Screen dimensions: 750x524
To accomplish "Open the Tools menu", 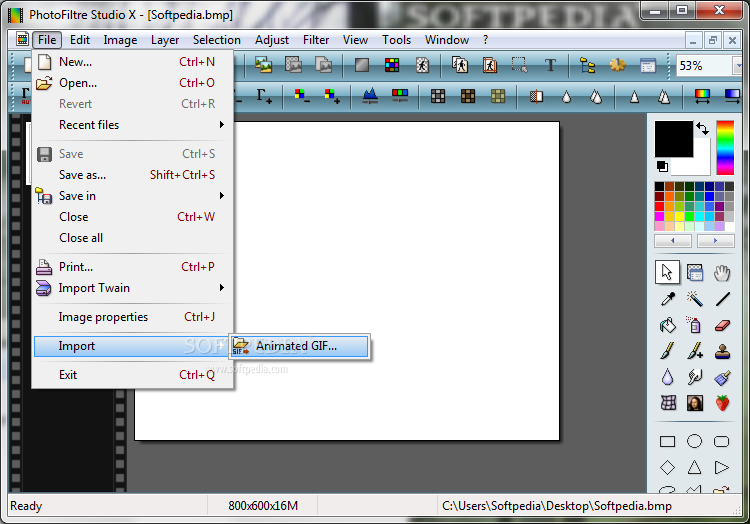I will (396, 40).
